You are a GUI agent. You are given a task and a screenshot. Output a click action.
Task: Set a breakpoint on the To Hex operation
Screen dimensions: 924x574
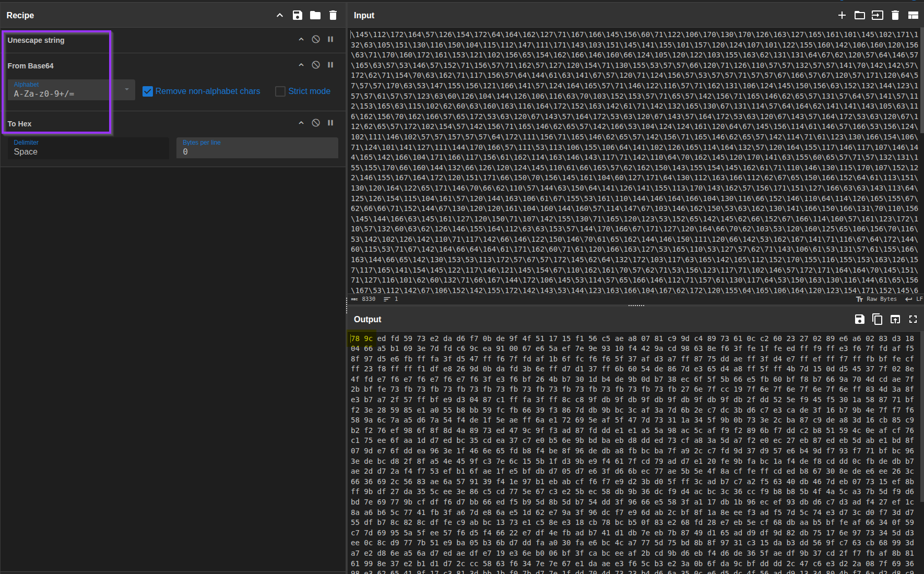(x=330, y=123)
